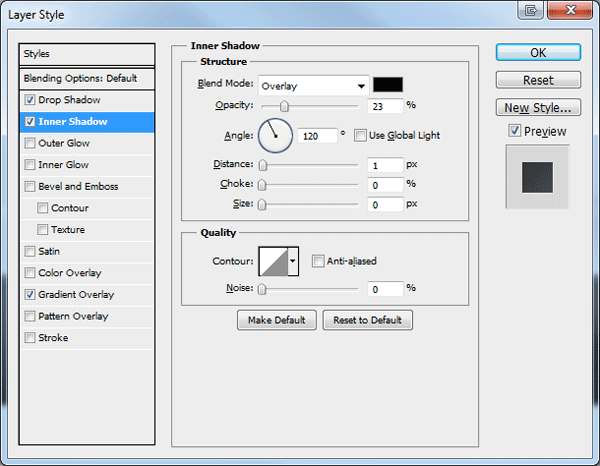Image resolution: width=600 pixels, height=466 pixels.
Task: Enable the Anti-aliased checkbox
Action: [318, 261]
